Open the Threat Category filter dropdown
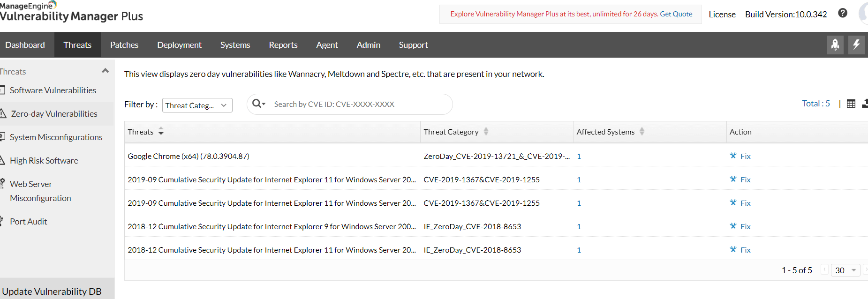This screenshot has height=299, width=868. coord(197,105)
